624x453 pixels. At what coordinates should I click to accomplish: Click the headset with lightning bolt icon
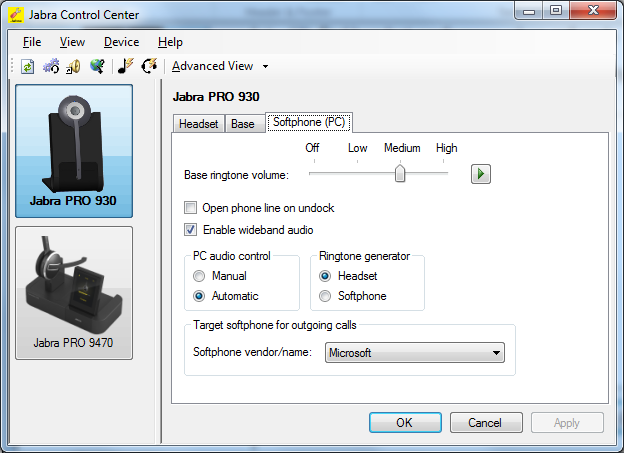(x=149, y=66)
